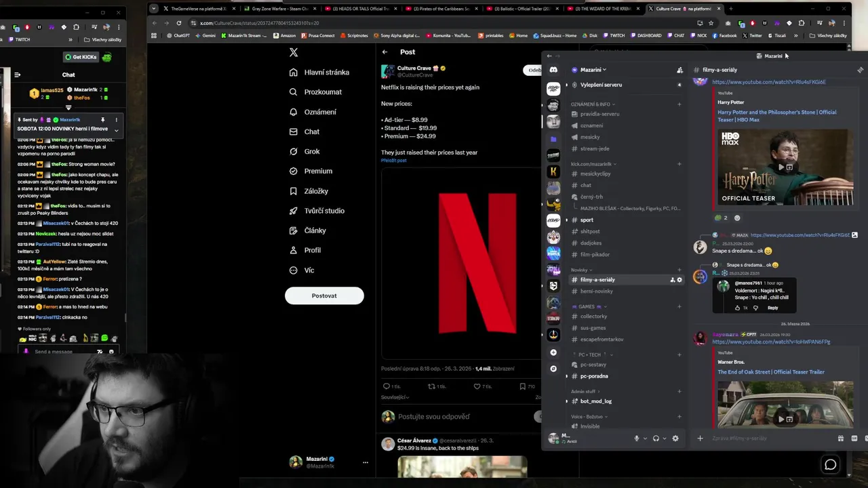Click Discord add a server plus icon
Viewport: 868px width, 488px height.
point(553,352)
